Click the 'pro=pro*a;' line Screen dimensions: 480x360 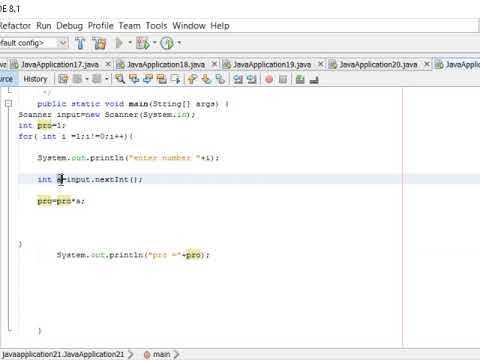click(x=61, y=201)
